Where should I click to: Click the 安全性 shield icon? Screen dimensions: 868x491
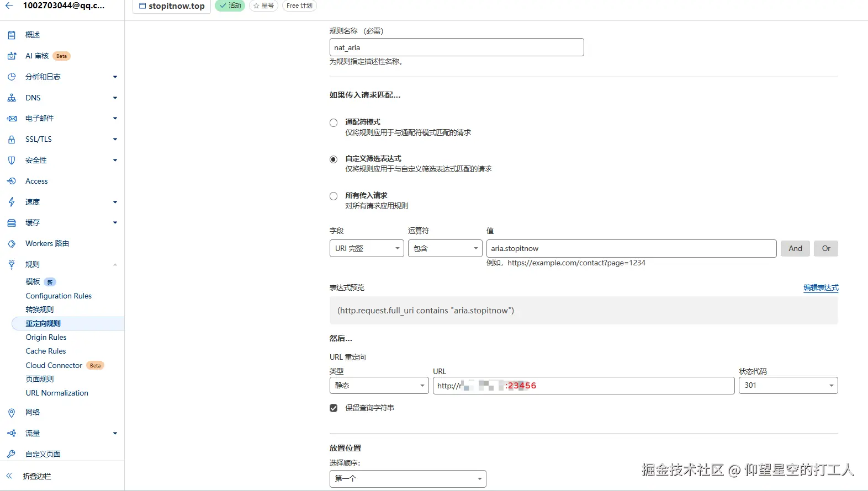[12, 160]
